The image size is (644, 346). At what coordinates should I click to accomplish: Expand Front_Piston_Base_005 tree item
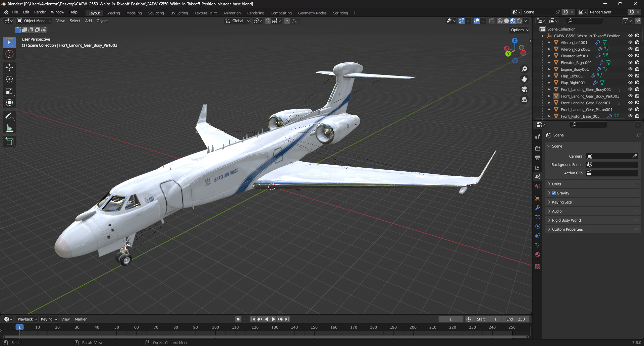tap(549, 116)
